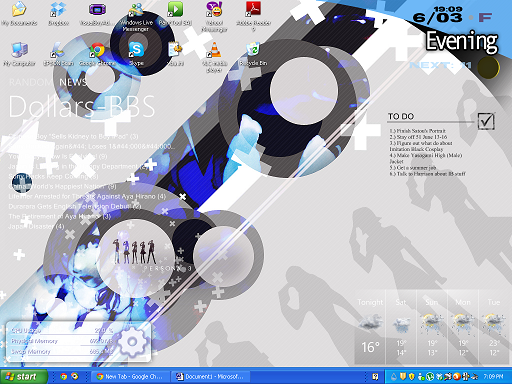This screenshot has height=384, width=512.
Task: Open "Japan Disaster (4)" headline
Action: [36, 226]
